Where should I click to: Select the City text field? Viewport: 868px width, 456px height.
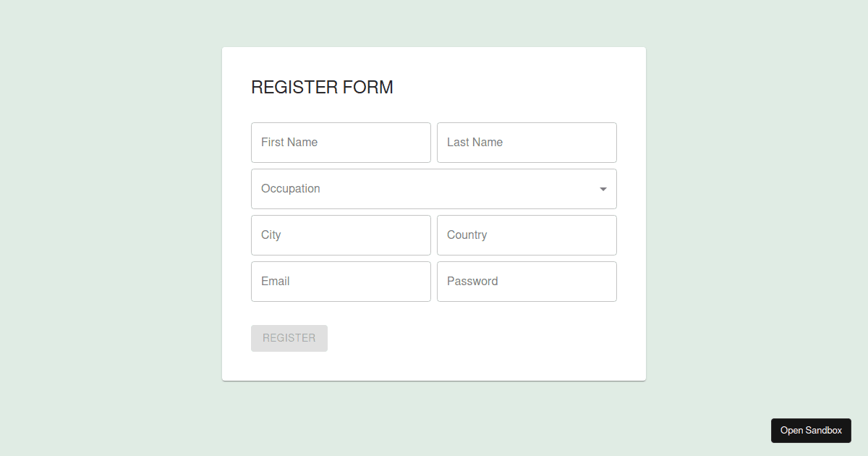[341, 235]
